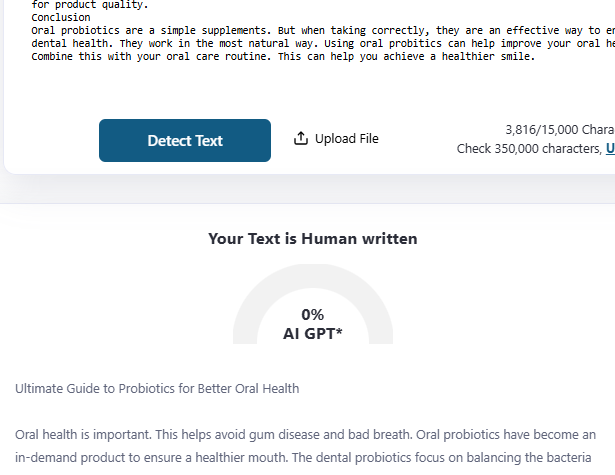Click the line starting Oral probiotics are a simple
Viewport: 615px width, 475px height.
(x=300, y=30)
